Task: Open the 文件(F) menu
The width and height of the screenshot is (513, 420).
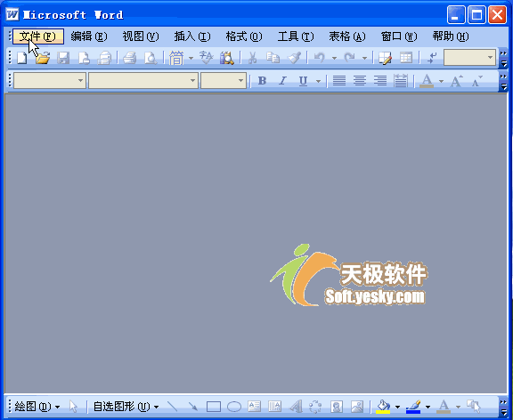Action: [38, 36]
